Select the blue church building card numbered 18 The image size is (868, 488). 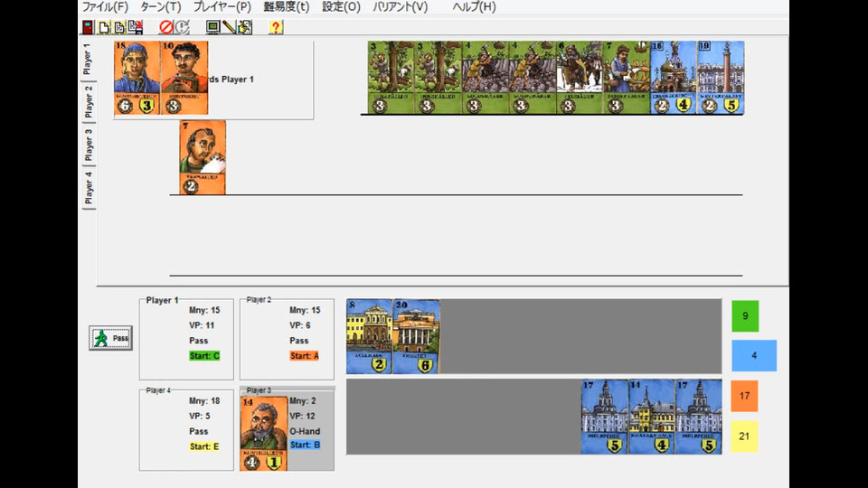pos(674,78)
